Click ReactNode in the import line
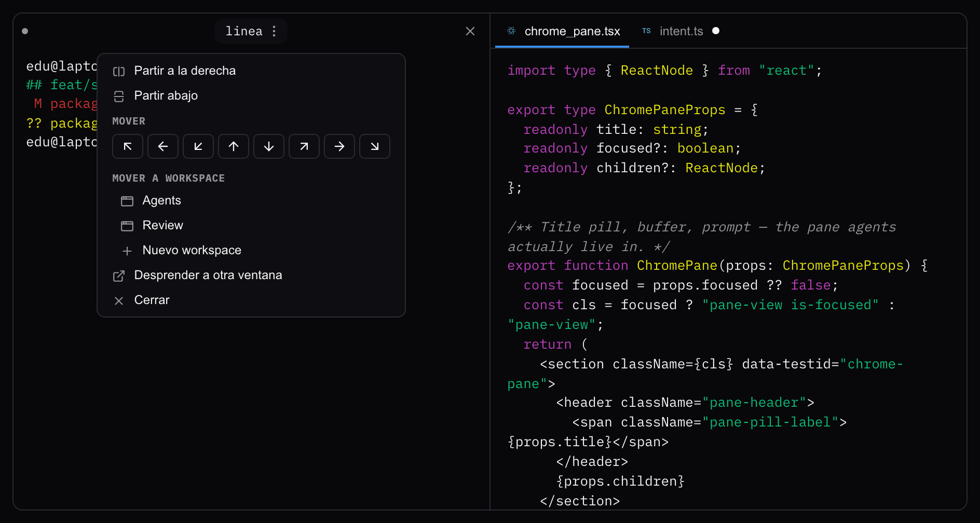Screen dimensions: 980x523 (x=657, y=71)
